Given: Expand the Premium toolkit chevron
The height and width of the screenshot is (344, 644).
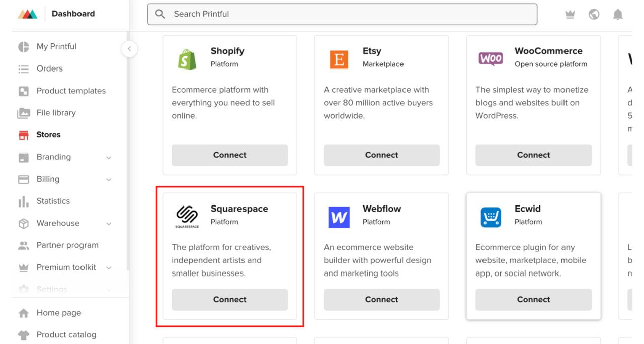Looking at the screenshot, I should point(109,268).
